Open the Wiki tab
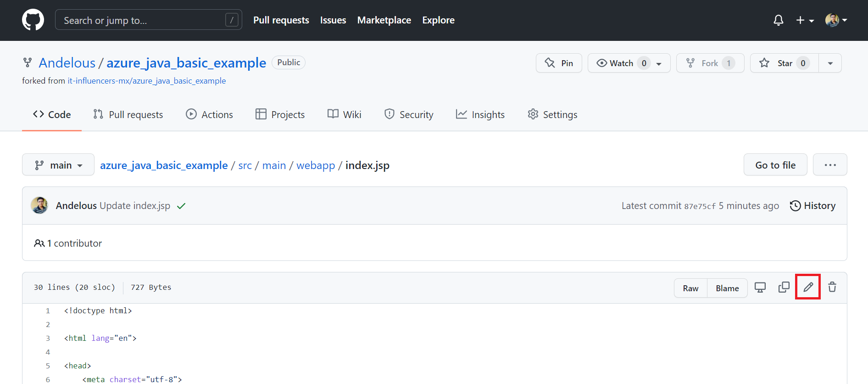The height and width of the screenshot is (384, 868). 345,114
